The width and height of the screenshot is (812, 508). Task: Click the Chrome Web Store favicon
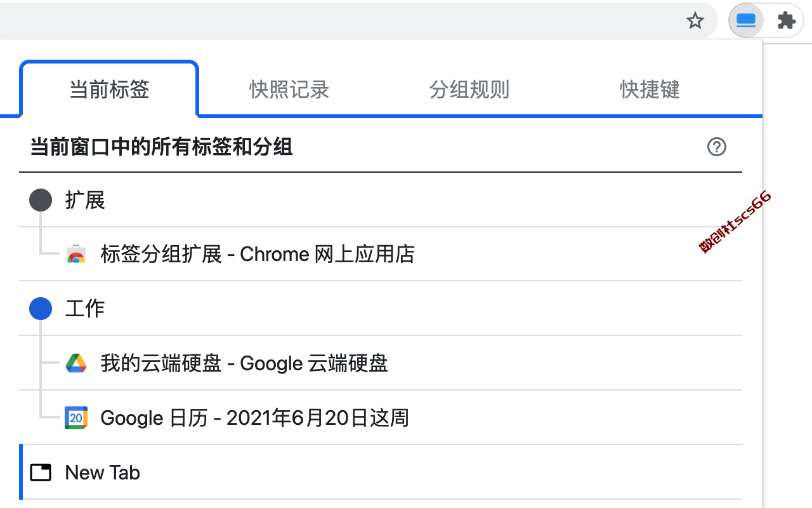coord(76,255)
